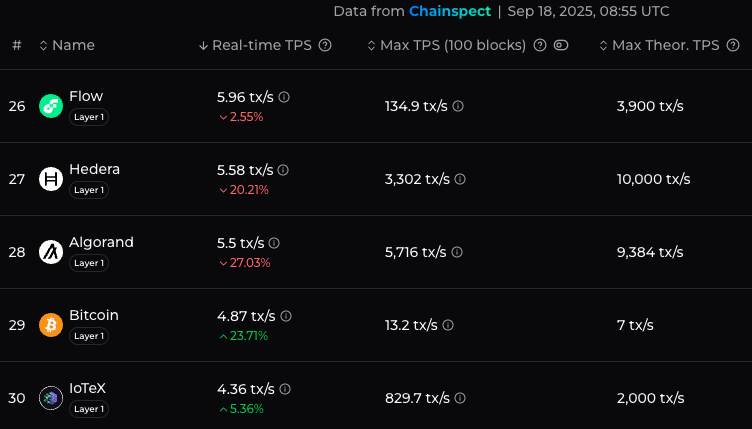
Task: Sort by Max Theor. TPS column
Action: pos(665,46)
